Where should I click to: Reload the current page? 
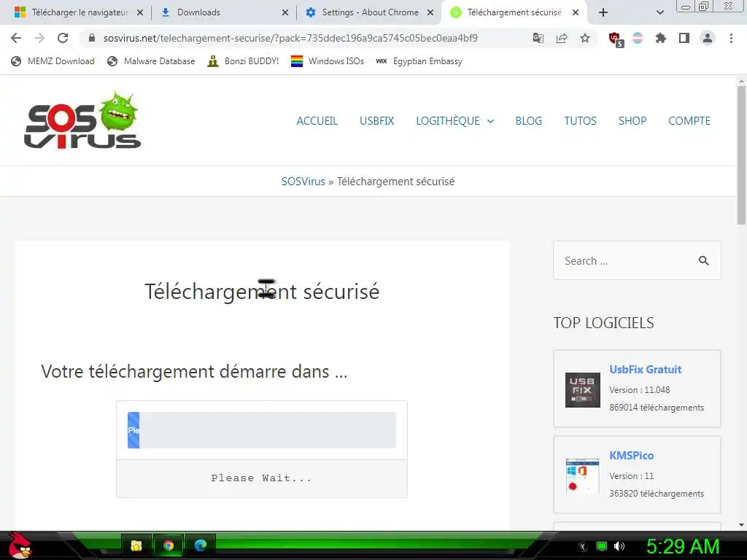63,38
